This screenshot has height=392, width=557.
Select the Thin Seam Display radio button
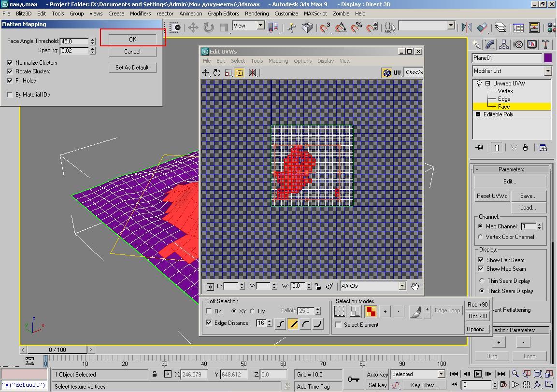pyautogui.click(x=482, y=281)
